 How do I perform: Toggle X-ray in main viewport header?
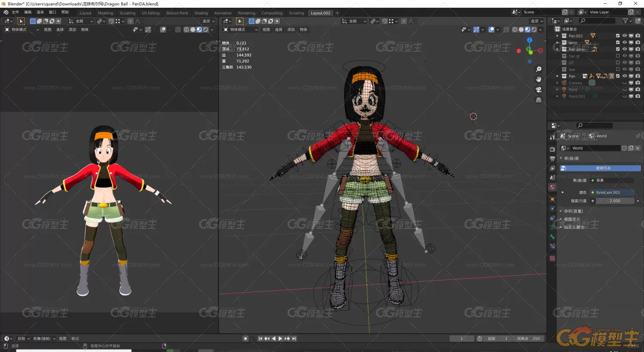(506, 30)
